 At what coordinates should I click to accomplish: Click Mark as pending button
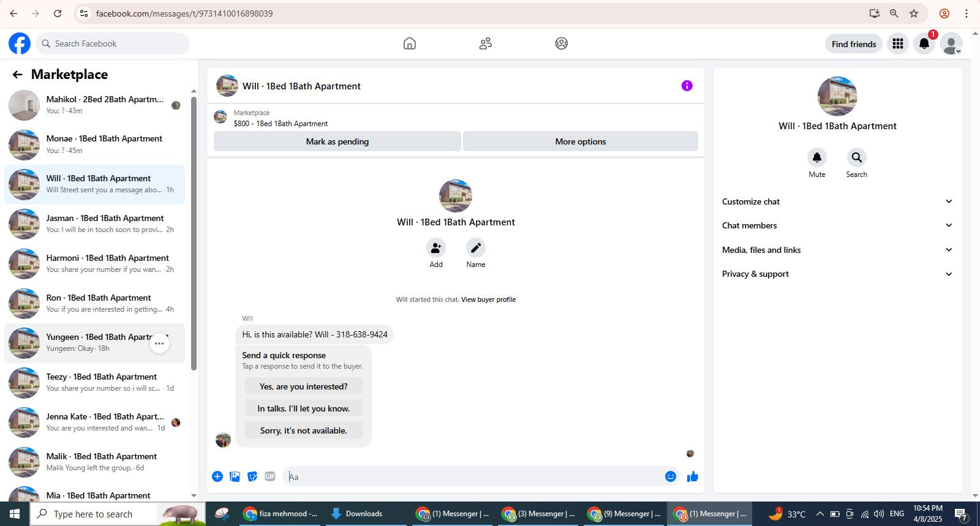point(337,141)
